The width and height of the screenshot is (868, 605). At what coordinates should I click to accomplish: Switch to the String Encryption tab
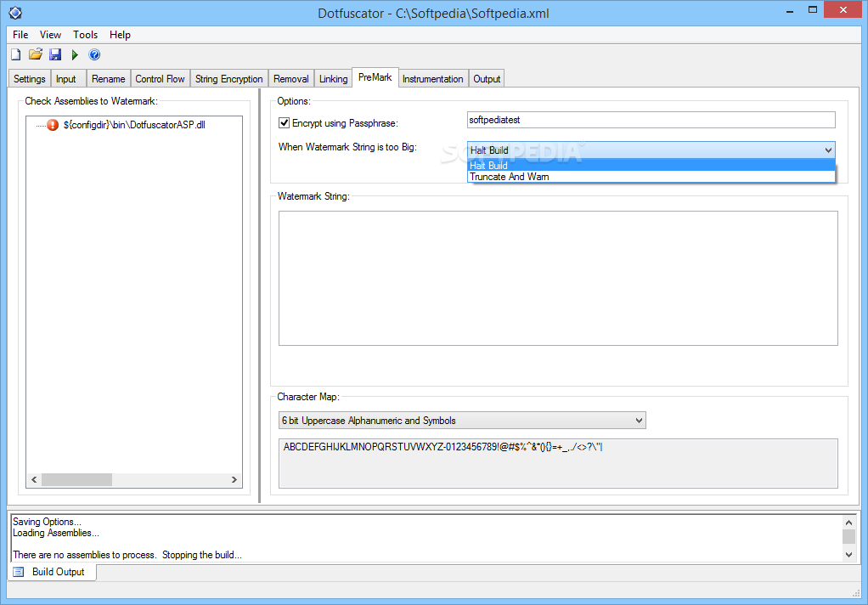[228, 77]
